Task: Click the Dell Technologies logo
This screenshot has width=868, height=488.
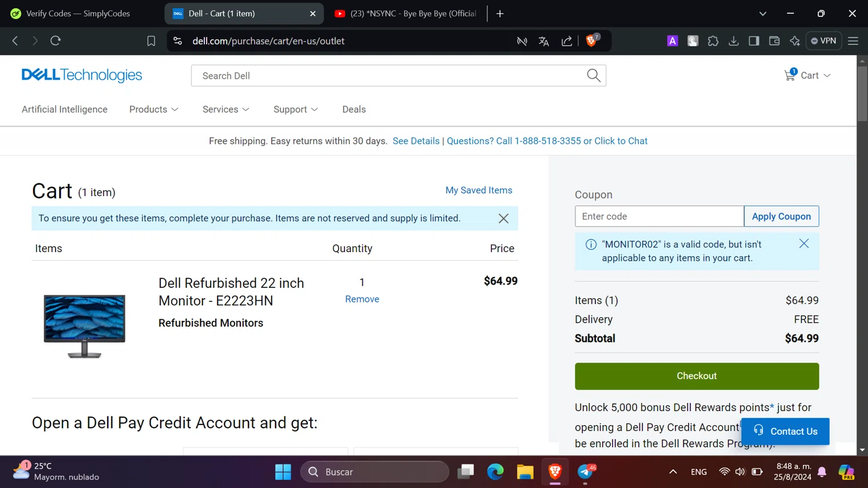Action: point(82,75)
